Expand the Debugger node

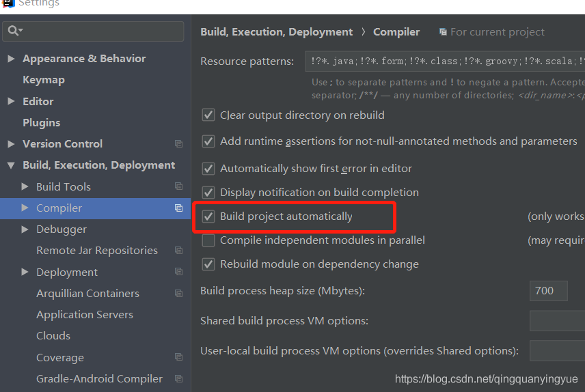25,229
